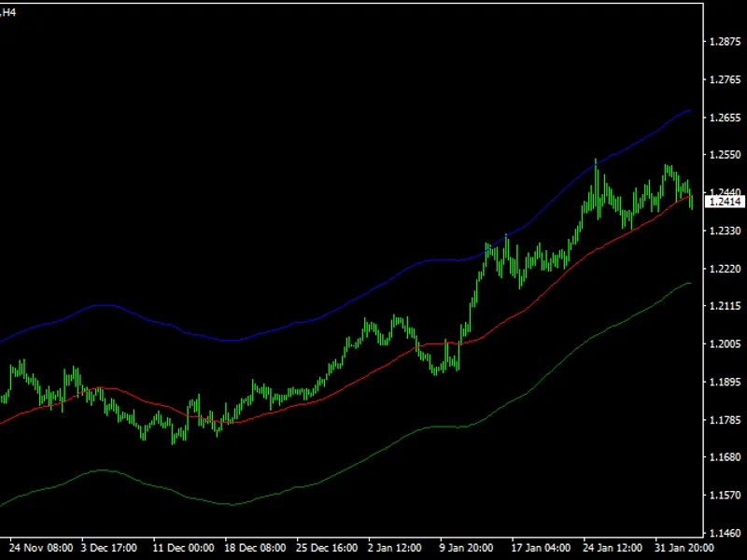Click the 1.1680 price axis label
747x560 pixels.
726,457
